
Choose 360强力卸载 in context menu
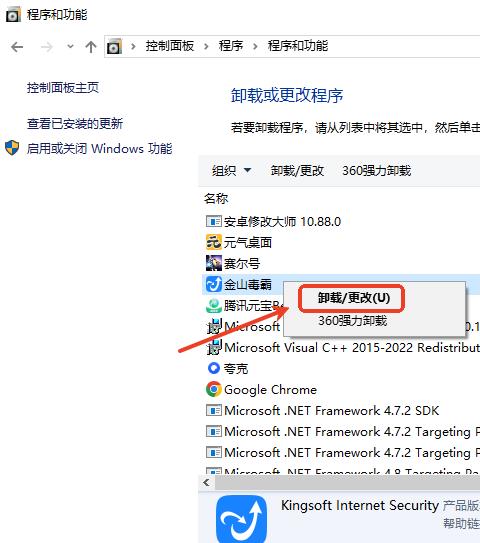coord(353,320)
